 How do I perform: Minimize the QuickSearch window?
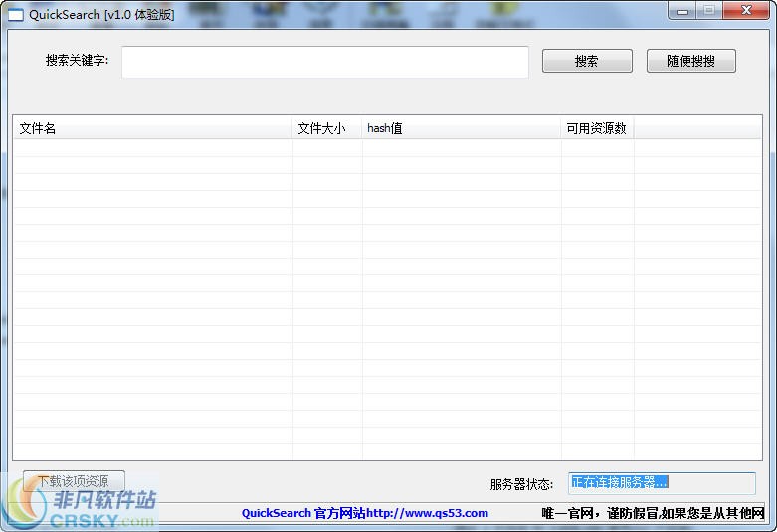(682, 11)
